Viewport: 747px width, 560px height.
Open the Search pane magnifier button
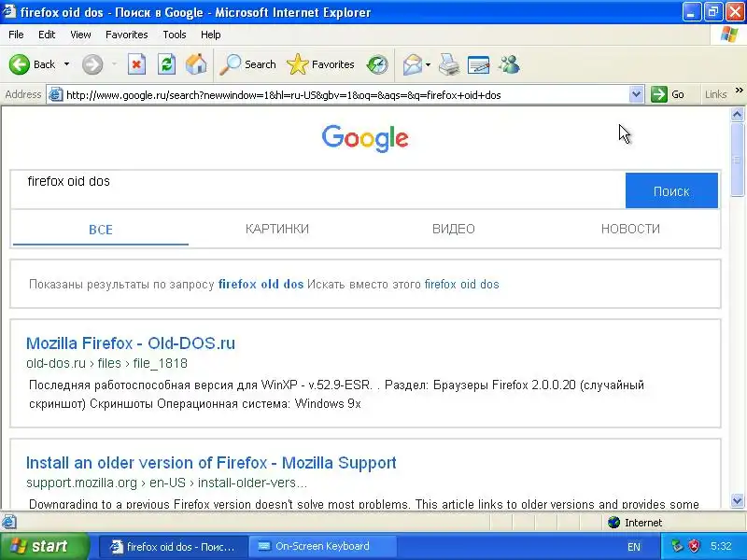pyautogui.click(x=248, y=64)
